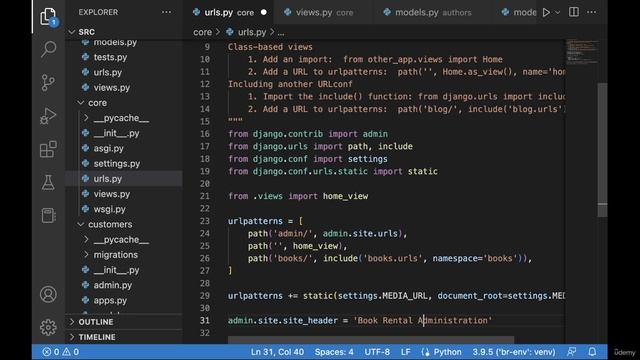This screenshot has width=640, height=360.
Task: Open the Extensions view
Action: point(48,149)
